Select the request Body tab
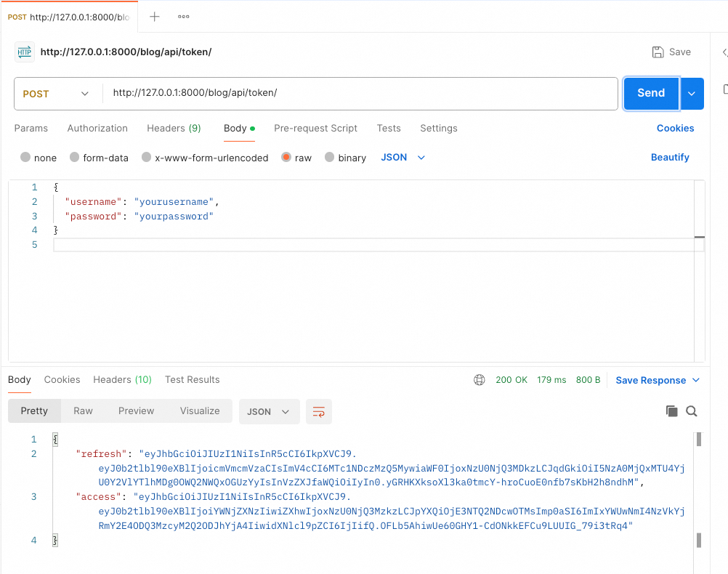The height and width of the screenshot is (574, 728). (239, 128)
